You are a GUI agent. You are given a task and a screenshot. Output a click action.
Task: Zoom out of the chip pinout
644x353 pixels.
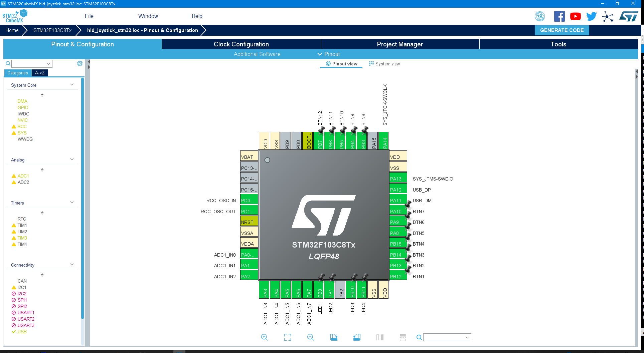click(311, 337)
